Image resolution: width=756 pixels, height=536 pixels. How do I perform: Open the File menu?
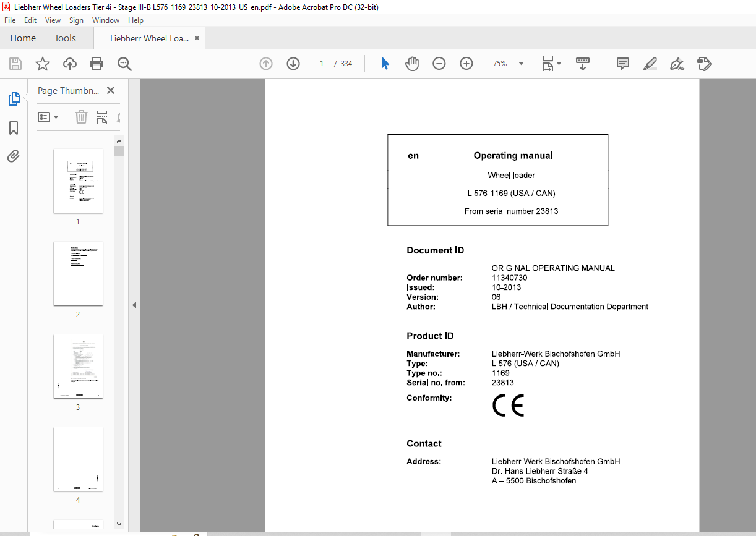pos(10,20)
